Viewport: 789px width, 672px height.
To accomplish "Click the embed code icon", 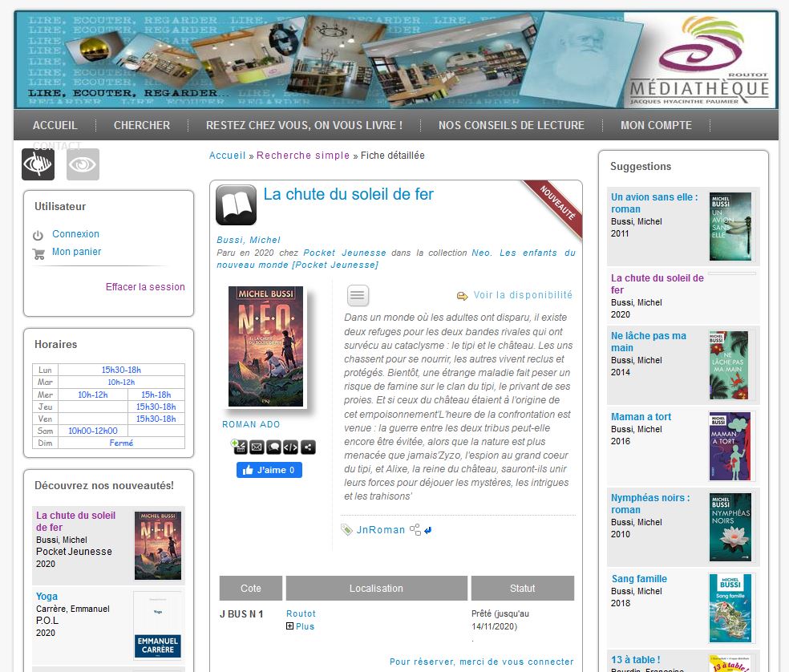I will 290,447.
